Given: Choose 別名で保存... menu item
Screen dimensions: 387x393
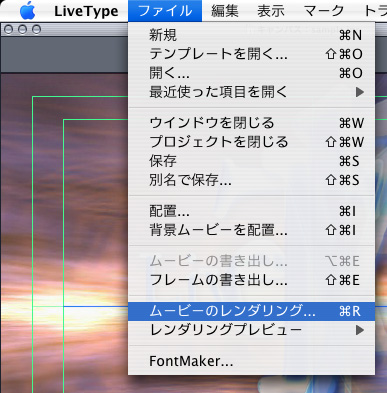Looking at the screenshot, I should [252, 180].
